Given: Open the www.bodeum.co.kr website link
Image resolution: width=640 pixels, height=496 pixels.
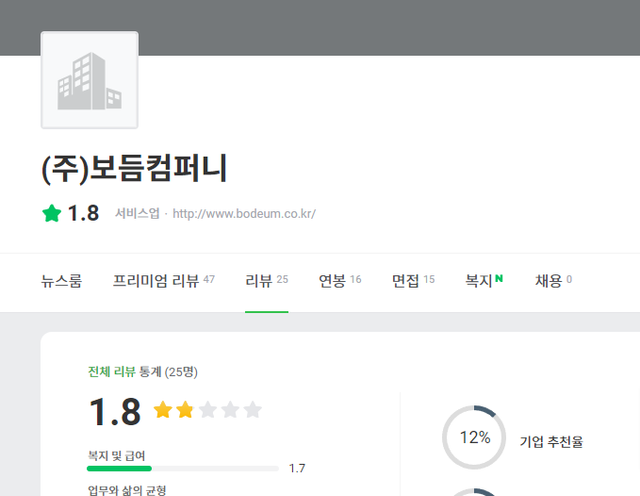Looking at the screenshot, I should [x=244, y=214].
